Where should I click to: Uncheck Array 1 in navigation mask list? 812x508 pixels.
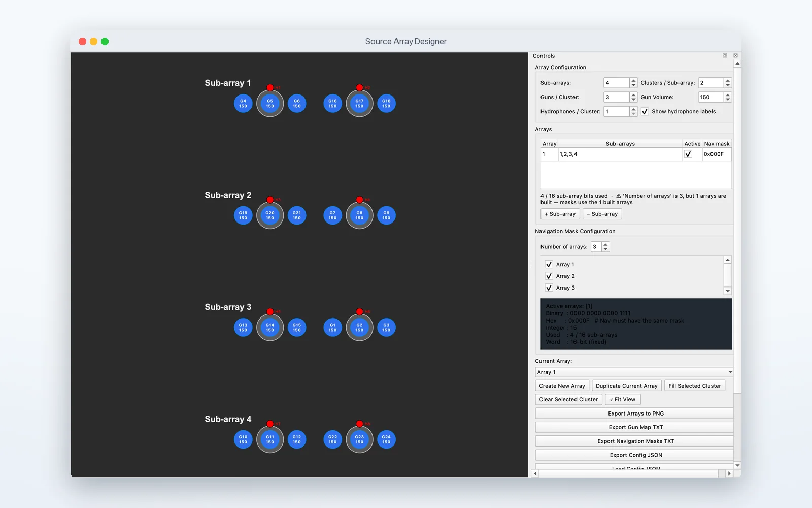point(549,264)
